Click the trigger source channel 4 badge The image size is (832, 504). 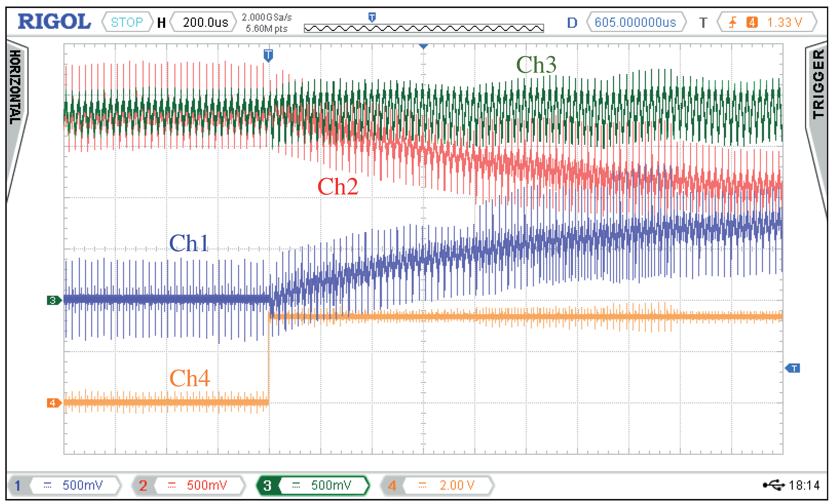(x=752, y=23)
